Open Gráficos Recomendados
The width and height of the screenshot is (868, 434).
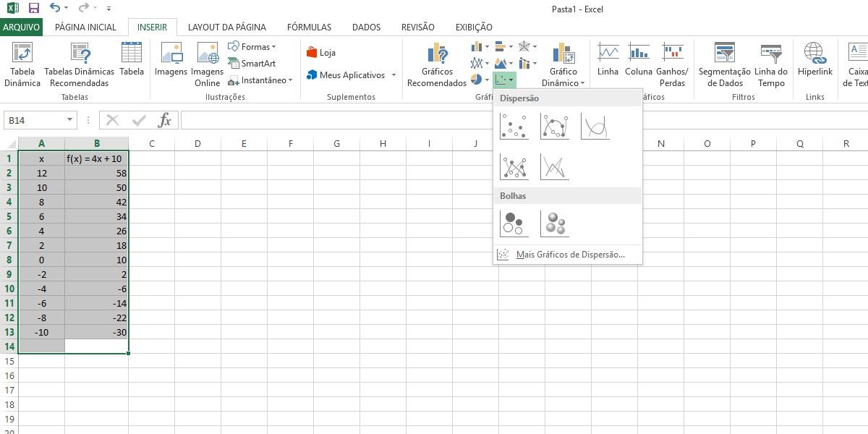click(437, 64)
